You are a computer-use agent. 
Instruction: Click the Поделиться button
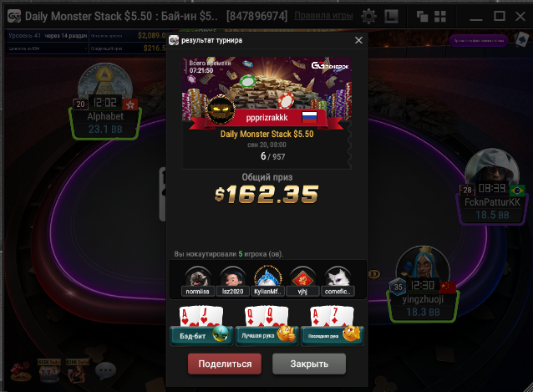pyautogui.click(x=225, y=364)
